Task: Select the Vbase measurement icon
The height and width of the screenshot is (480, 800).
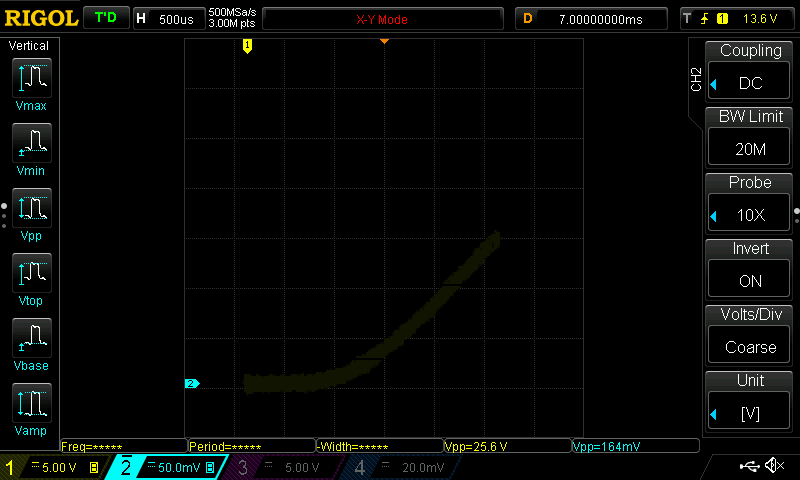Action: click(x=32, y=338)
